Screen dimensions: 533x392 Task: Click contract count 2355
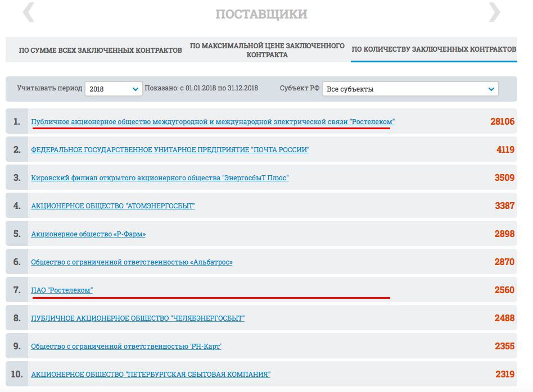coord(504,346)
